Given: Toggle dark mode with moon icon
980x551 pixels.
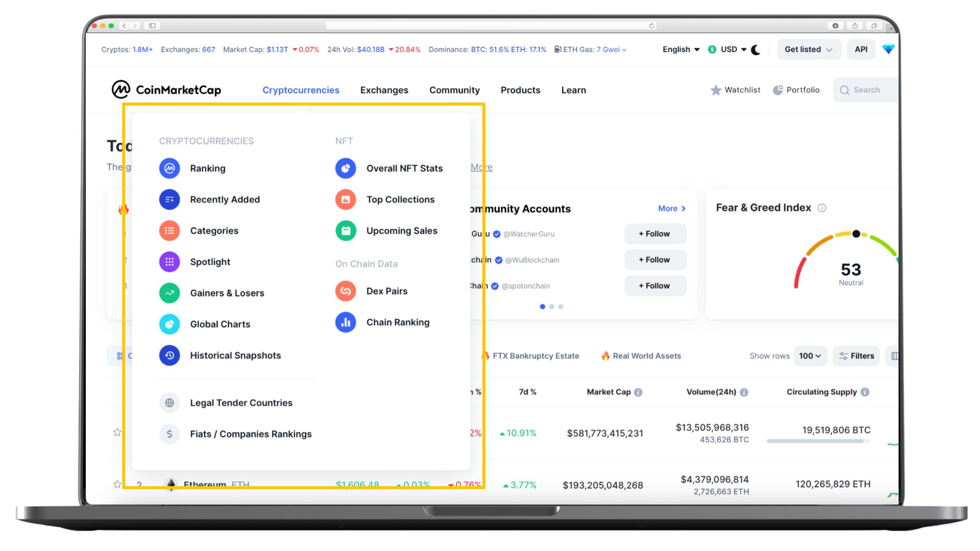Looking at the screenshot, I should point(756,49).
